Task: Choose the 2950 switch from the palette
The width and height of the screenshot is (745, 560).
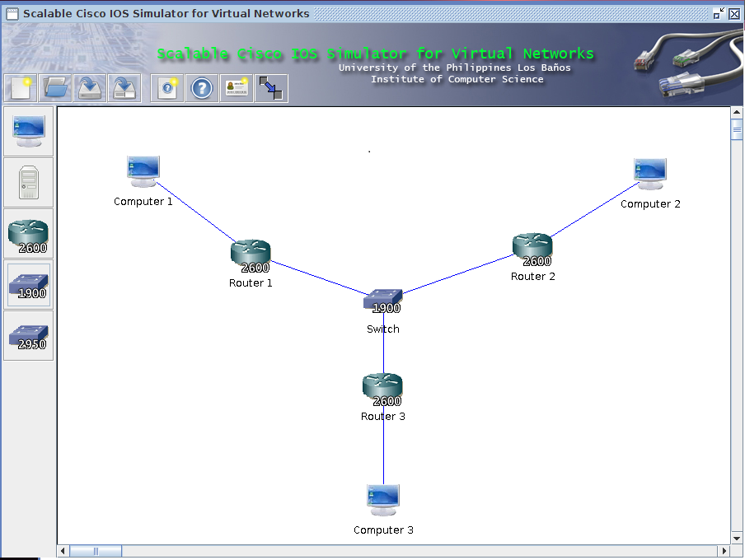Action: [28, 336]
